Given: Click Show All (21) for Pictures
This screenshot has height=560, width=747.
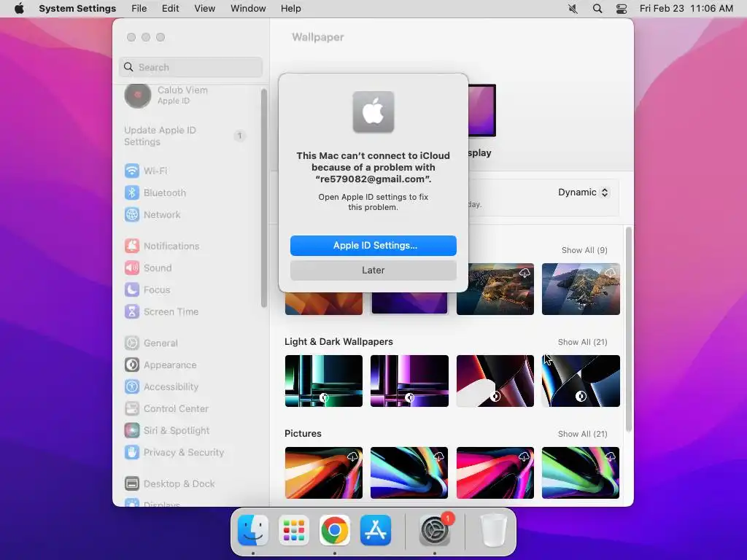Looking at the screenshot, I should pyautogui.click(x=583, y=434).
